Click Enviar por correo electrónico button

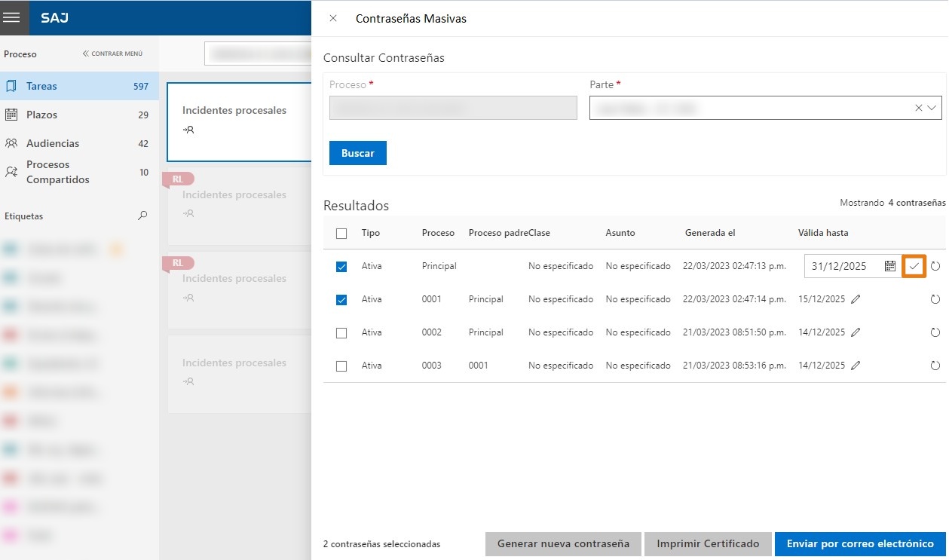pos(860,544)
